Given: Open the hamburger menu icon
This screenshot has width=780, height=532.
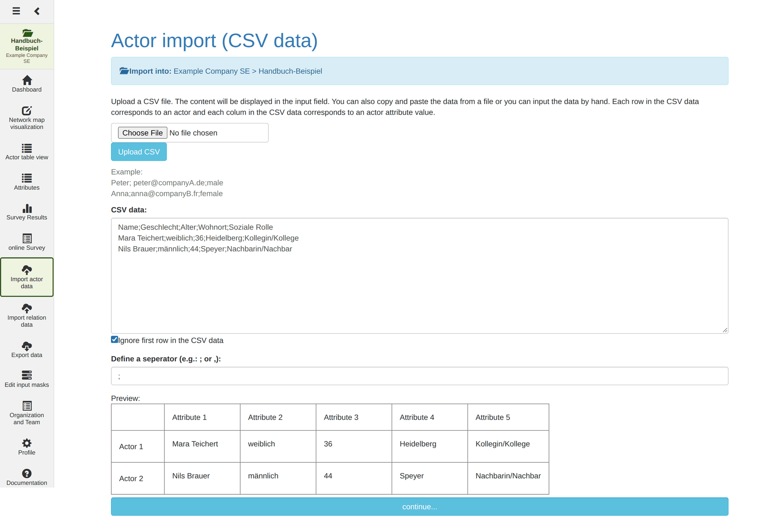Looking at the screenshot, I should click(x=16, y=11).
